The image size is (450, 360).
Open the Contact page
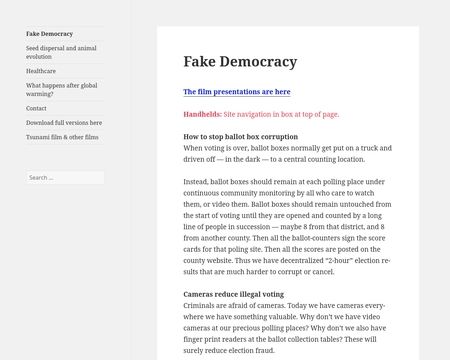[x=36, y=108]
